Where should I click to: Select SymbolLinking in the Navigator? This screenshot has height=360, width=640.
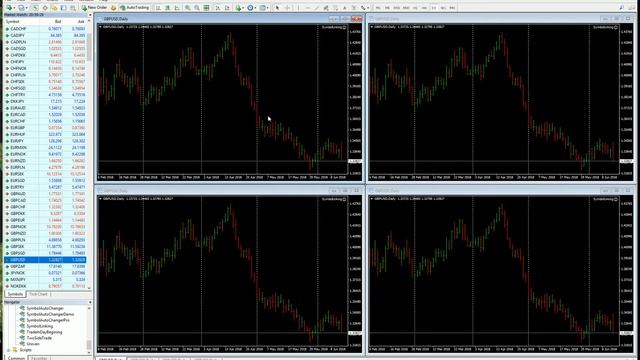click(40, 326)
